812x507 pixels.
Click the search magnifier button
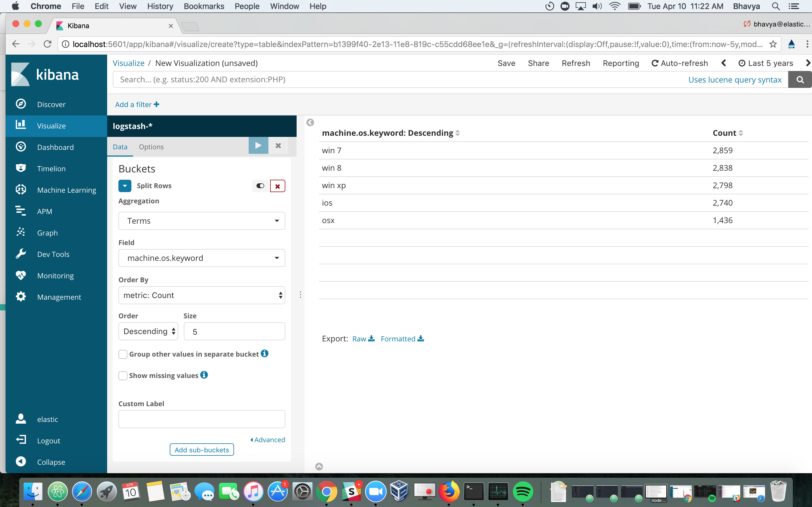(800, 79)
